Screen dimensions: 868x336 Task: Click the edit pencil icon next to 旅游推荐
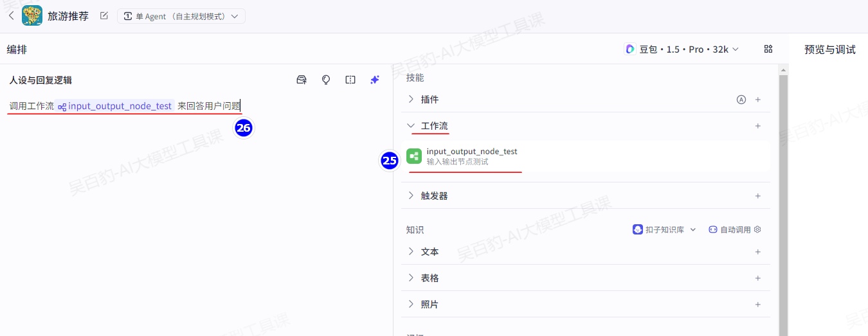(104, 16)
